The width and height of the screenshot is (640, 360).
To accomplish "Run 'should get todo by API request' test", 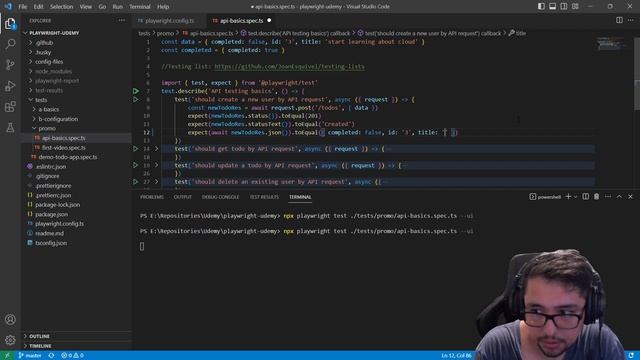I will pos(136,149).
